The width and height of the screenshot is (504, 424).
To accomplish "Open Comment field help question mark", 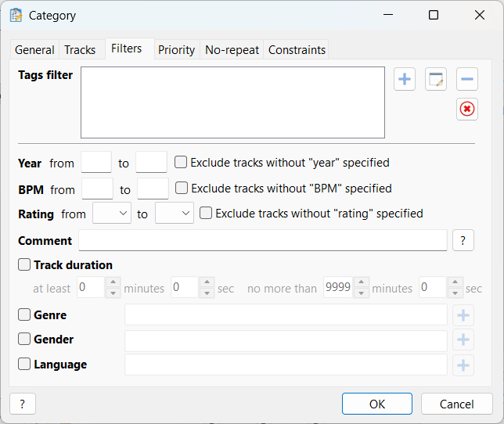I will 463,240.
